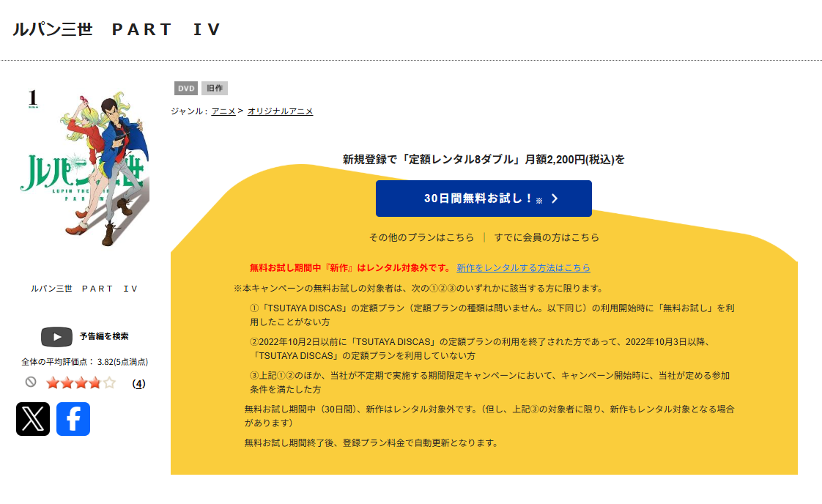This screenshot has width=822, height=504.
Task: Rate with the fifth empty star
Action: pos(109,383)
